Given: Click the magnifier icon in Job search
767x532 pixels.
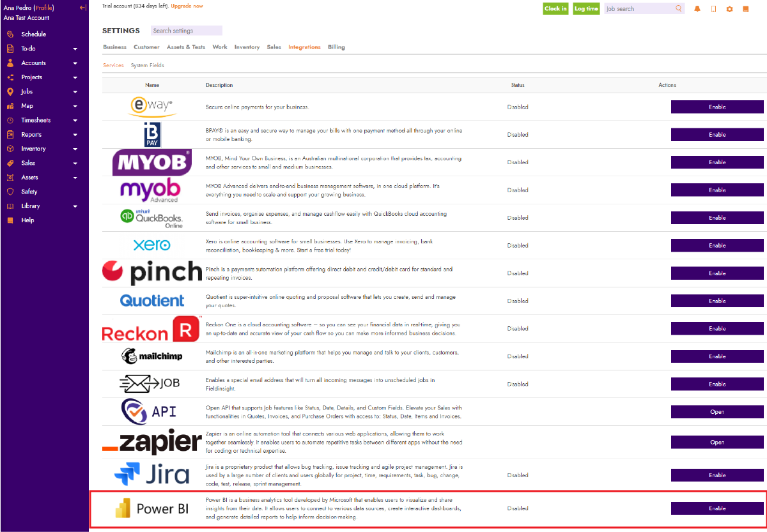Looking at the screenshot, I should pyautogui.click(x=679, y=8).
